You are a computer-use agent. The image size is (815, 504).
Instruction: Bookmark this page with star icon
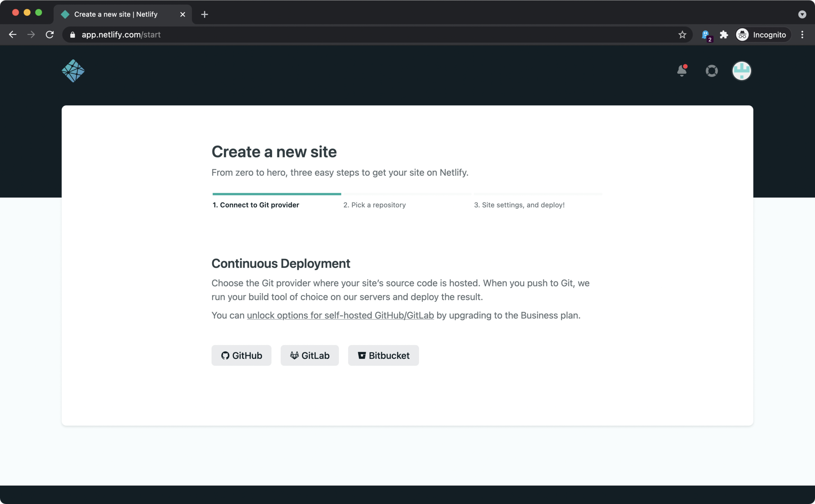pyautogui.click(x=682, y=35)
